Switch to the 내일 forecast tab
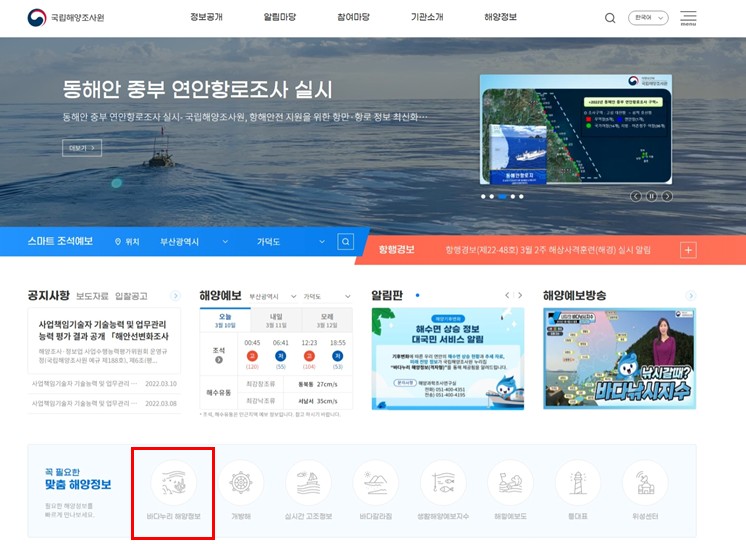The height and width of the screenshot is (544, 746). coord(276,320)
